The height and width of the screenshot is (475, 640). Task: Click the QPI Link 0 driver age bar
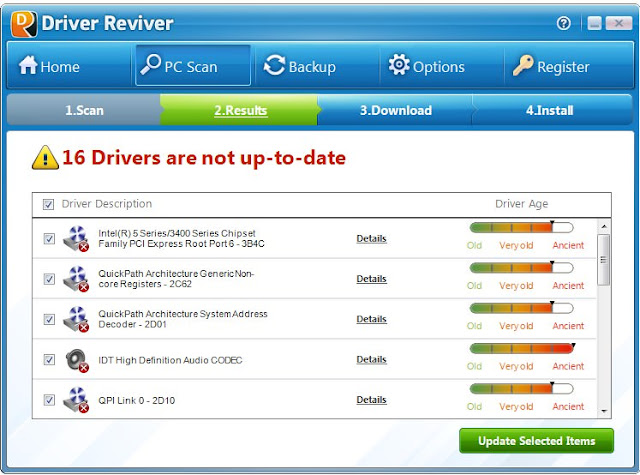[x=522, y=388]
